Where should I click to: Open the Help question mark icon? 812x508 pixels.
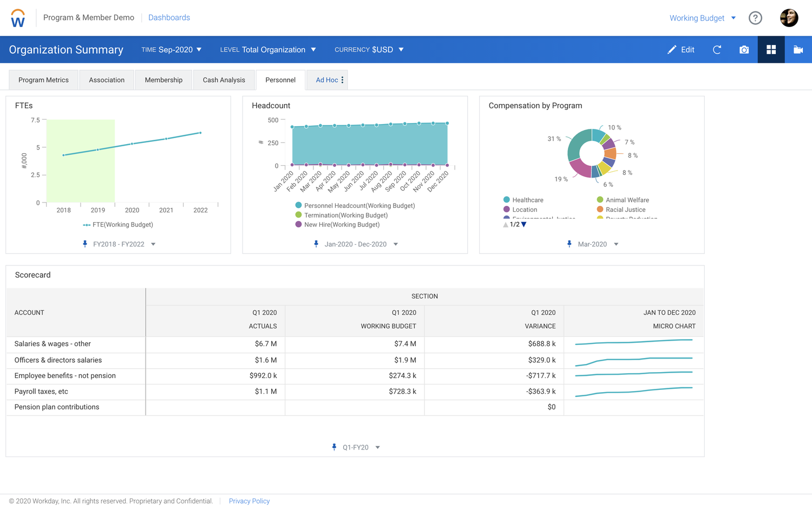[x=755, y=17]
